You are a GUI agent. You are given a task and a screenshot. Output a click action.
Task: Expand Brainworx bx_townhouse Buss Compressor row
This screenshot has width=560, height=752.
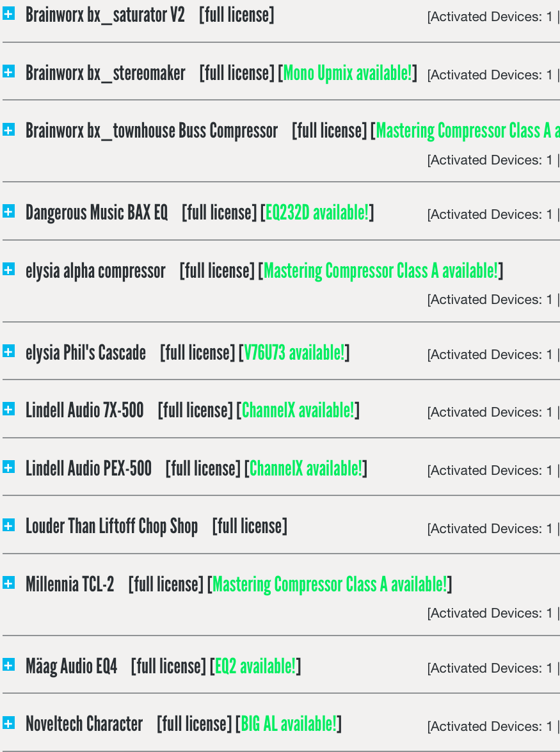[8, 129]
